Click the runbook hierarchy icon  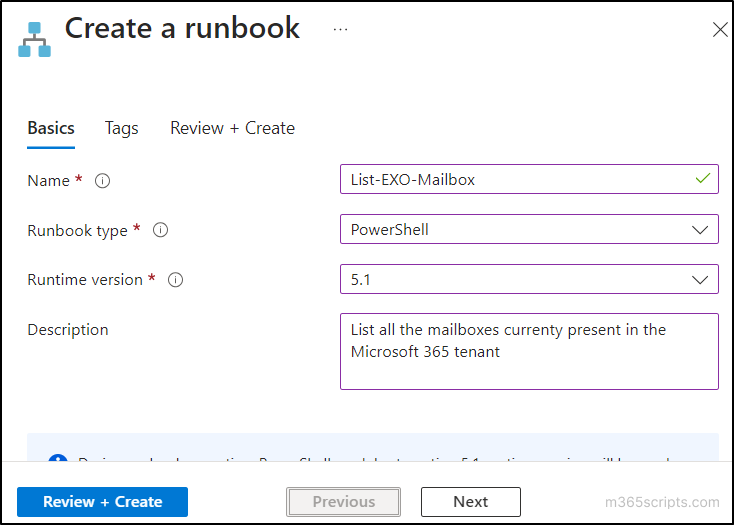coord(34,40)
